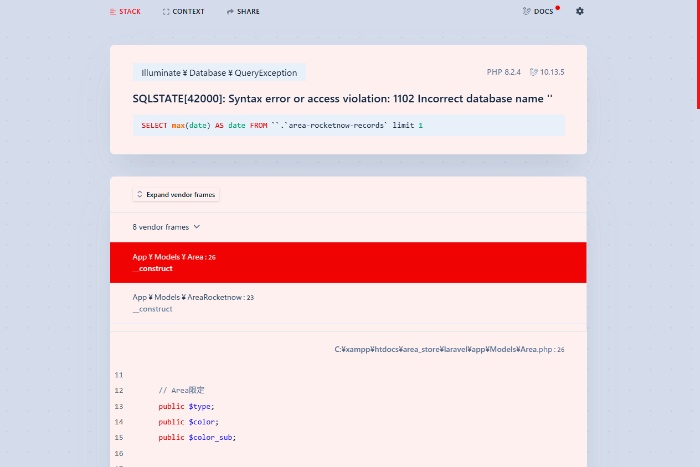Screen dimensions: 700x467
Task: Expand the 8 vendor frames group
Action: click(x=348, y=227)
